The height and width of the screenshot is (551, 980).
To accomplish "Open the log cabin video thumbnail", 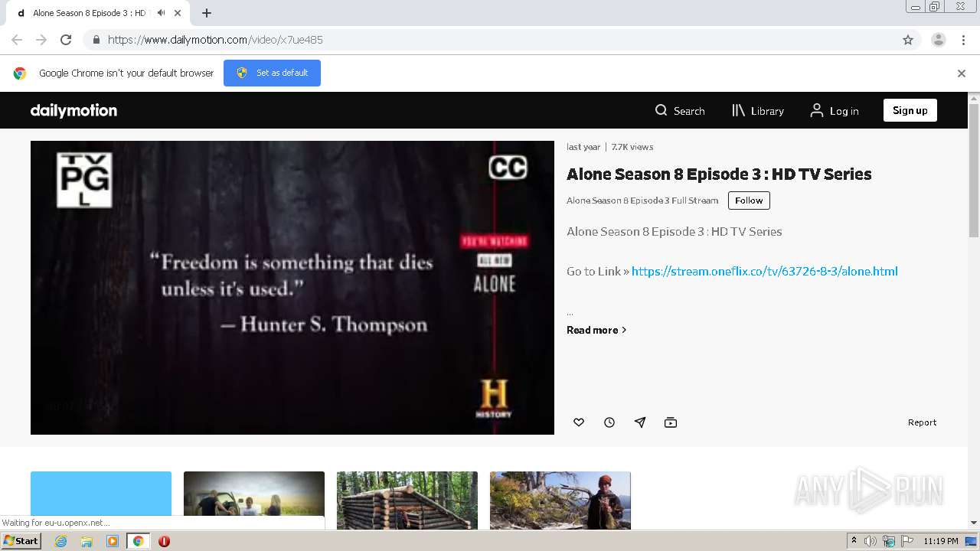I will point(407,500).
